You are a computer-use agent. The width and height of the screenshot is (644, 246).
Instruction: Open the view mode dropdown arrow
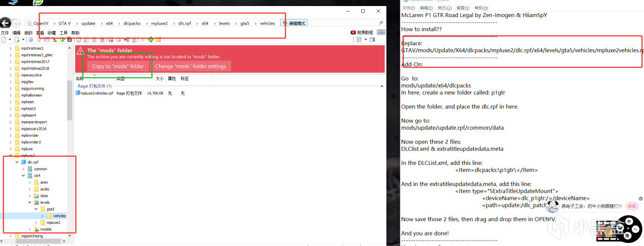[365, 40]
